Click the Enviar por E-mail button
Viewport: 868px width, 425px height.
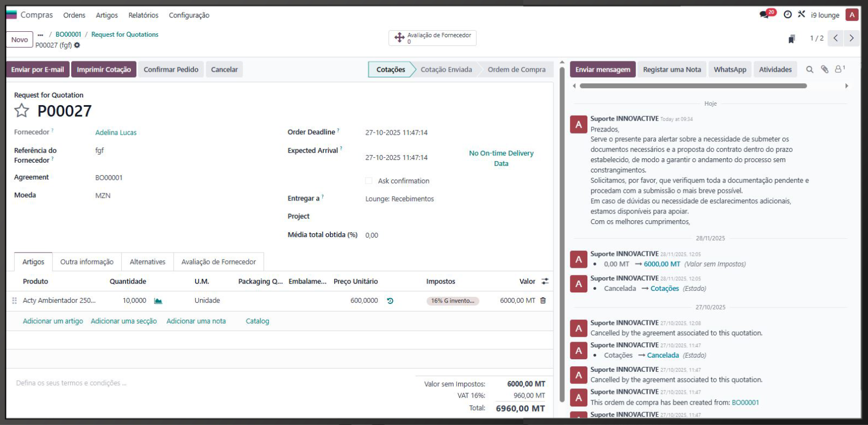[x=38, y=70]
